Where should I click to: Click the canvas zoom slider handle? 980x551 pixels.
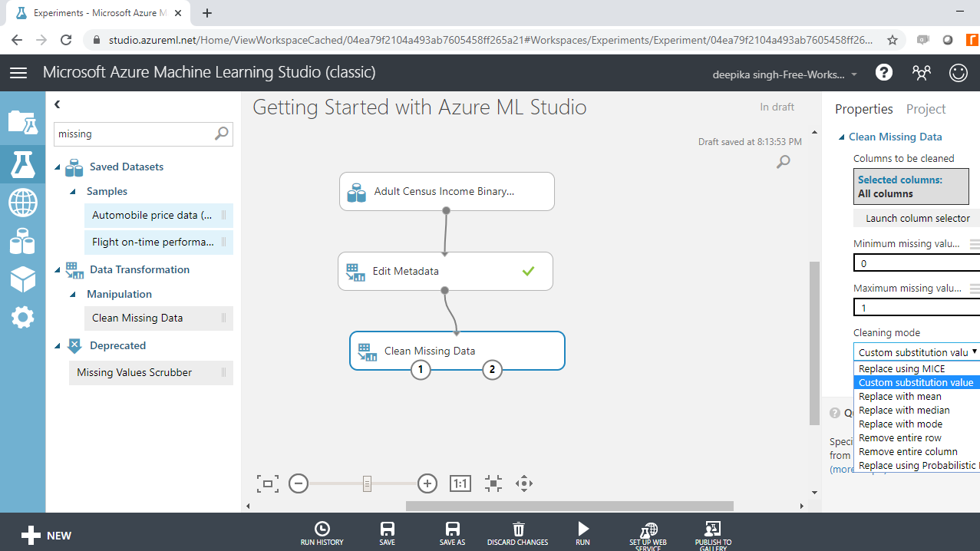click(x=367, y=483)
